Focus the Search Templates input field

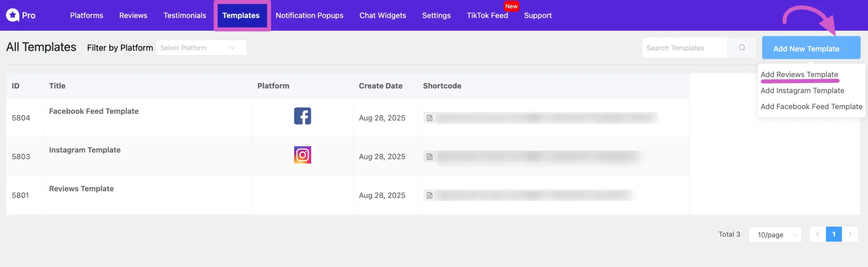coord(684,48)
